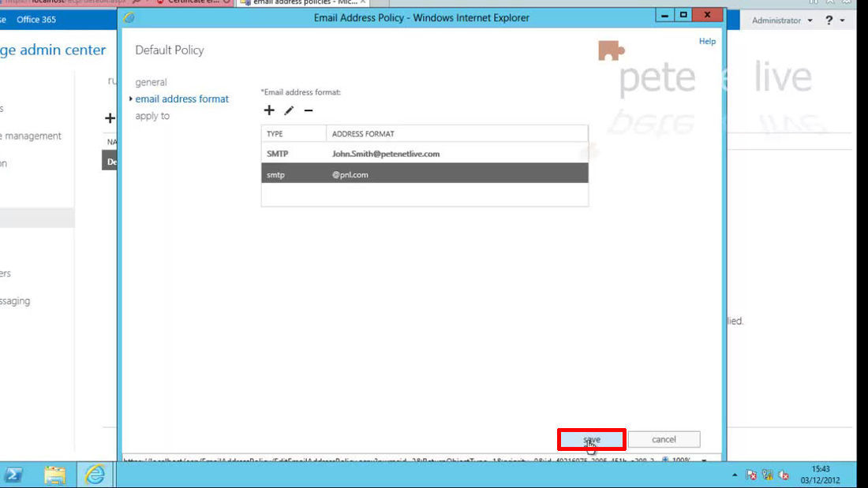Open File Explorer from the taskbar
This screenshot has width=868, height=488.
[54, 474]
